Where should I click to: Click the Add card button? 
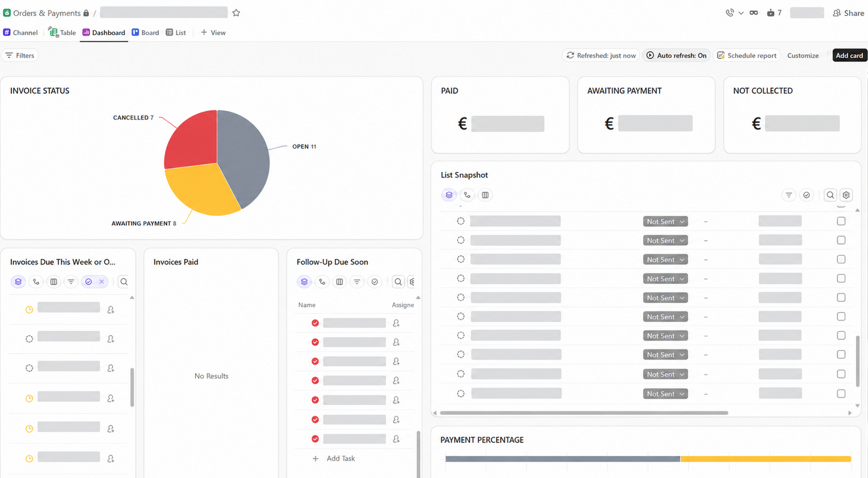coord(849,56)
